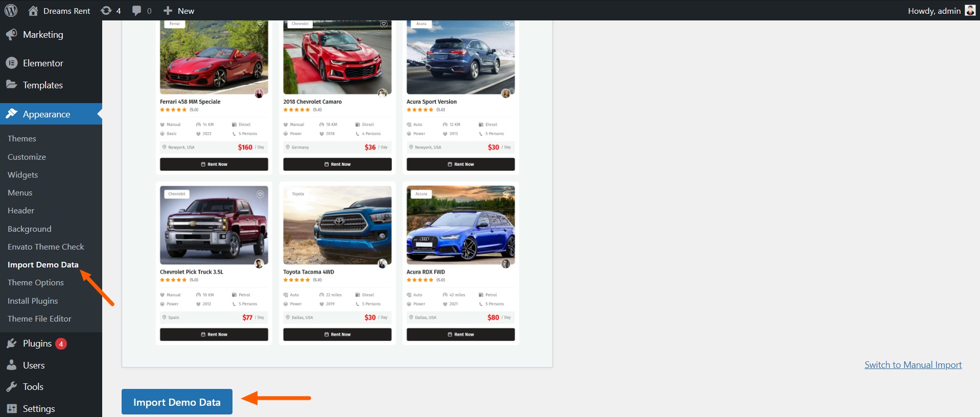Click the Toyota Tacoma 4WD photo
This screenshot has width=980, height=417.
(338, 225)
